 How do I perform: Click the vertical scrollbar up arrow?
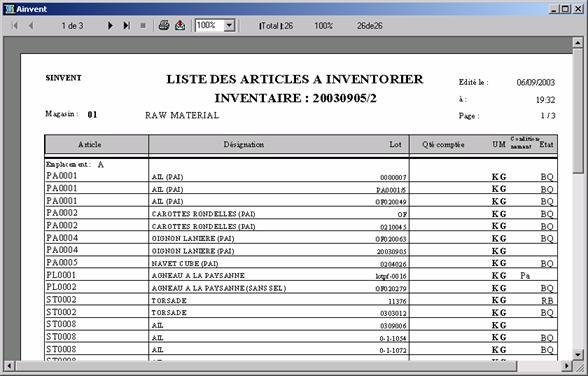pos(578,43)
